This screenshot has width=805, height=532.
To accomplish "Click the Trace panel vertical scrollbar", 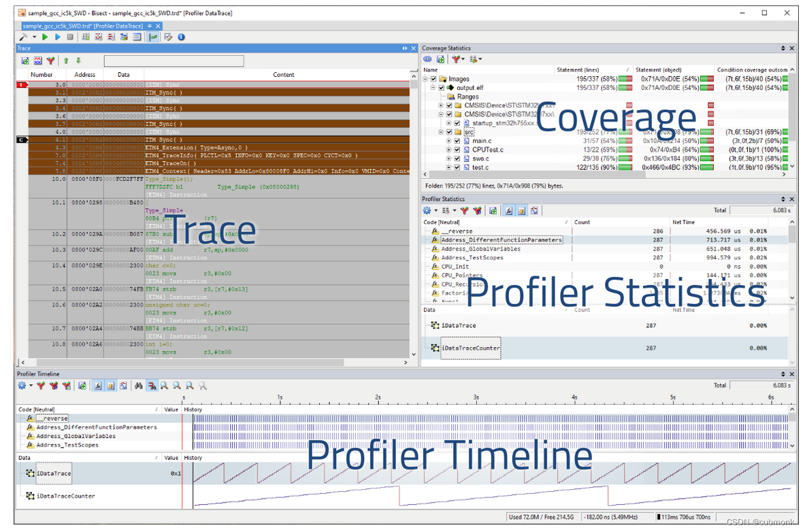I will [414, 216].
